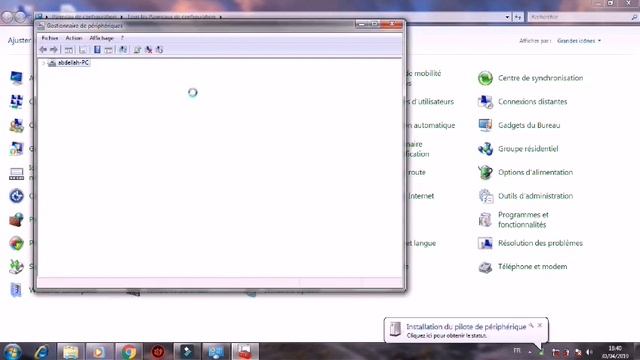Click the last toolbar icon with down arrow
Screen dimensions: 640x360
tap(159, 50)
